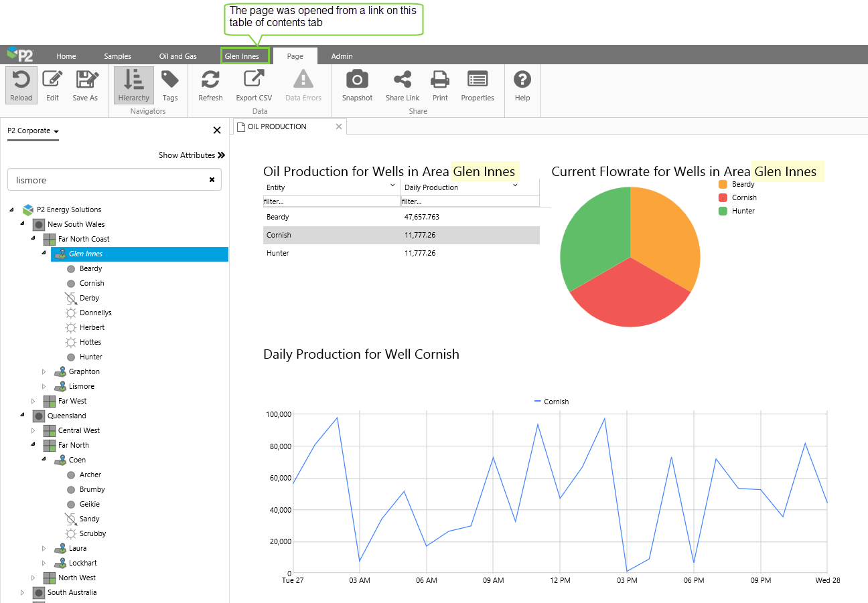Click the Save As floppy disk icon
Viewport: 868px width, 603px height.
pyautogui.click(x=85, y=80)
